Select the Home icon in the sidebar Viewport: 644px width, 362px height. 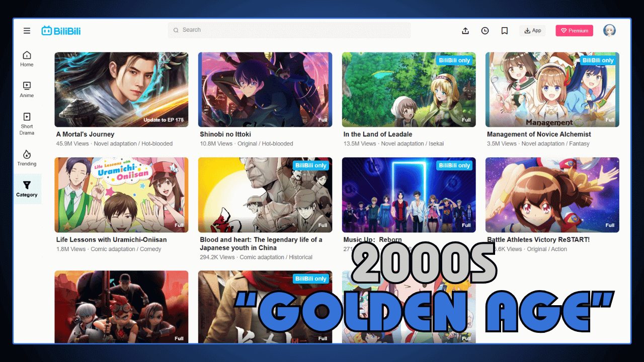tap(26, 58)
